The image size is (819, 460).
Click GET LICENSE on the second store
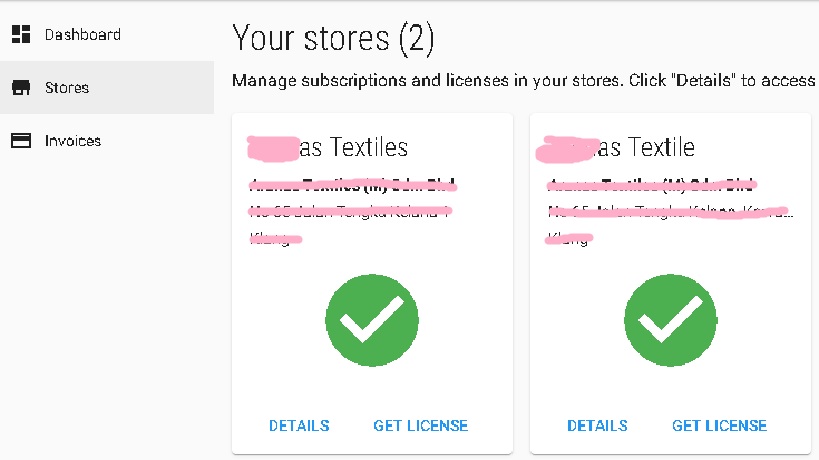[719, 425]
